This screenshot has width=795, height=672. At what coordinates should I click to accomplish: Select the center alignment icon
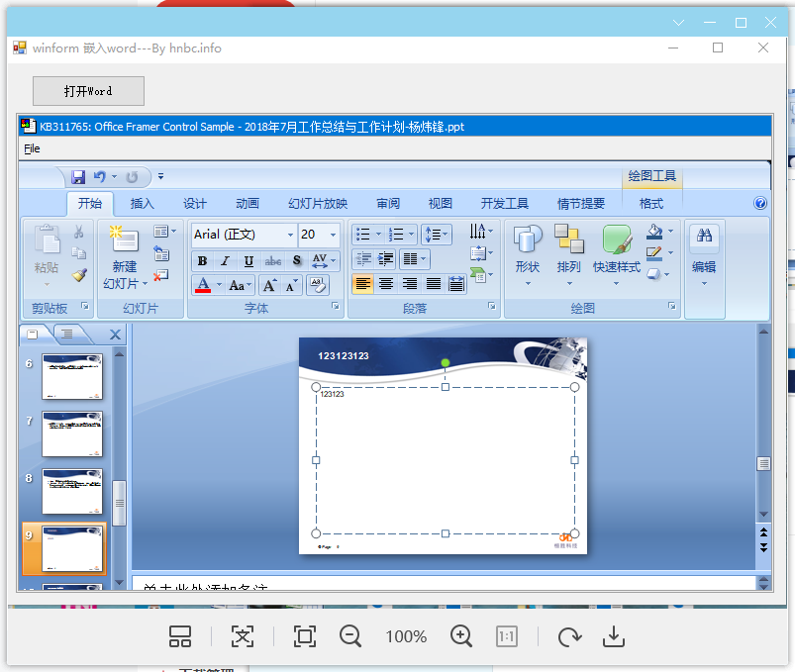(x=386, y=284)
